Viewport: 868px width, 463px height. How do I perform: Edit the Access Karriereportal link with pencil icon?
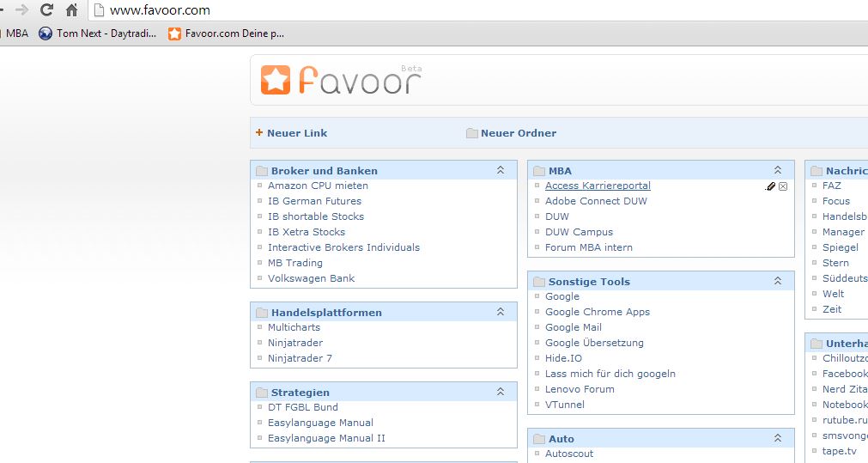pos(770,186)
